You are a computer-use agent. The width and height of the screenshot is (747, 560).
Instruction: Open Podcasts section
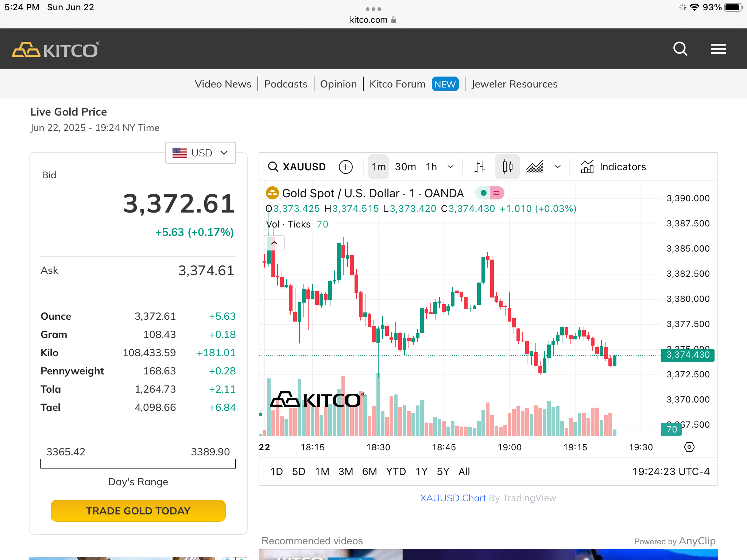point(286,84)
